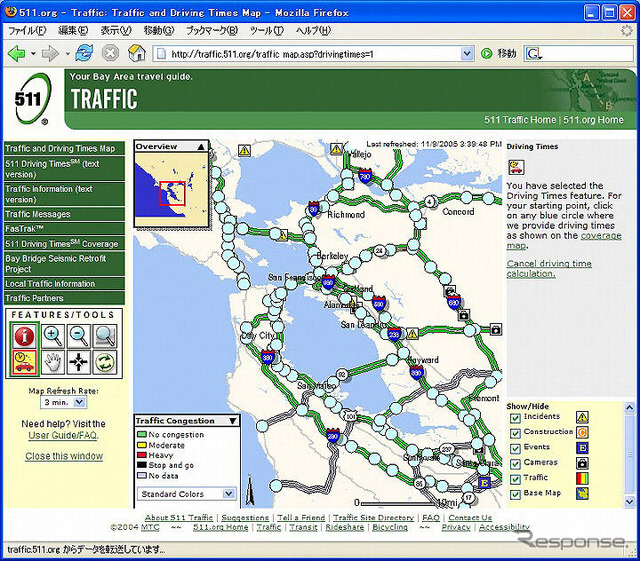Open the 表示(V) menu
Screen dimensions: 640x561
(116, 31)
